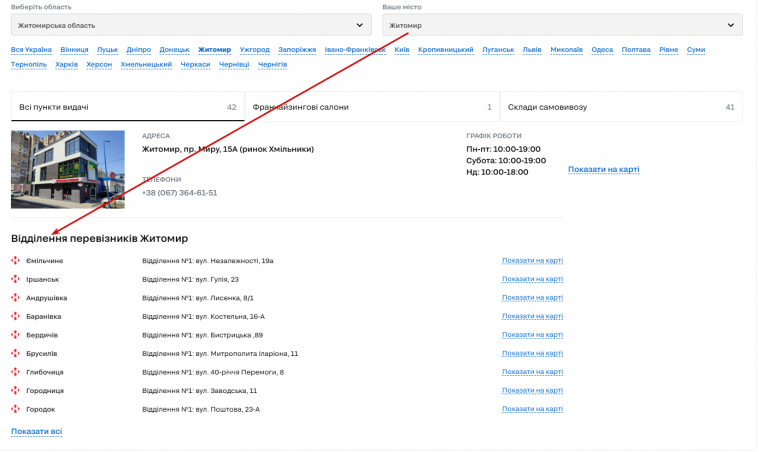
Task: Open the Житомирська область region dropdown
Action: click(x=191, y=25)
